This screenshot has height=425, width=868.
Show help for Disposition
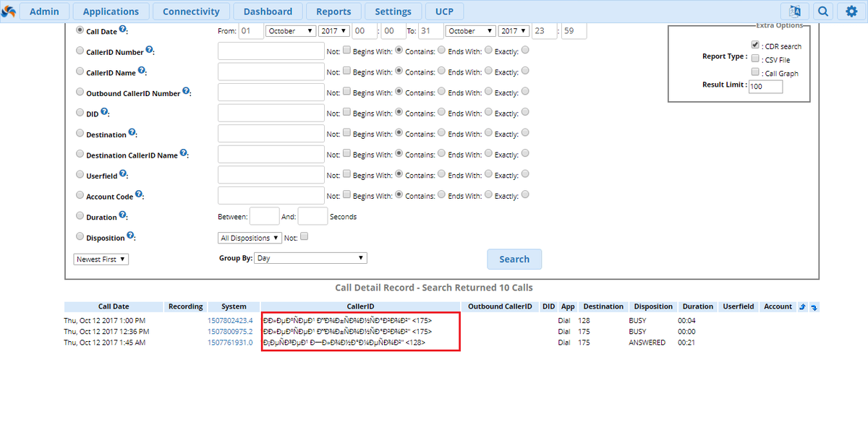click(130, 236)
